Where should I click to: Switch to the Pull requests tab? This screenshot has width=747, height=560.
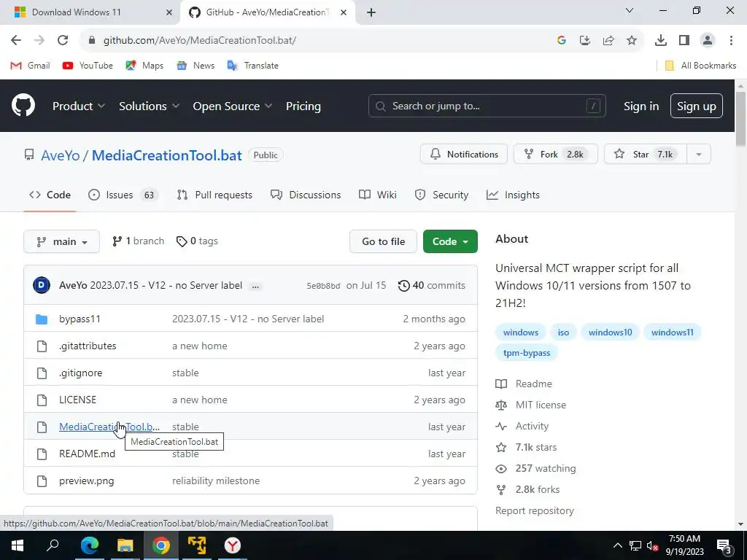[214, 195]
